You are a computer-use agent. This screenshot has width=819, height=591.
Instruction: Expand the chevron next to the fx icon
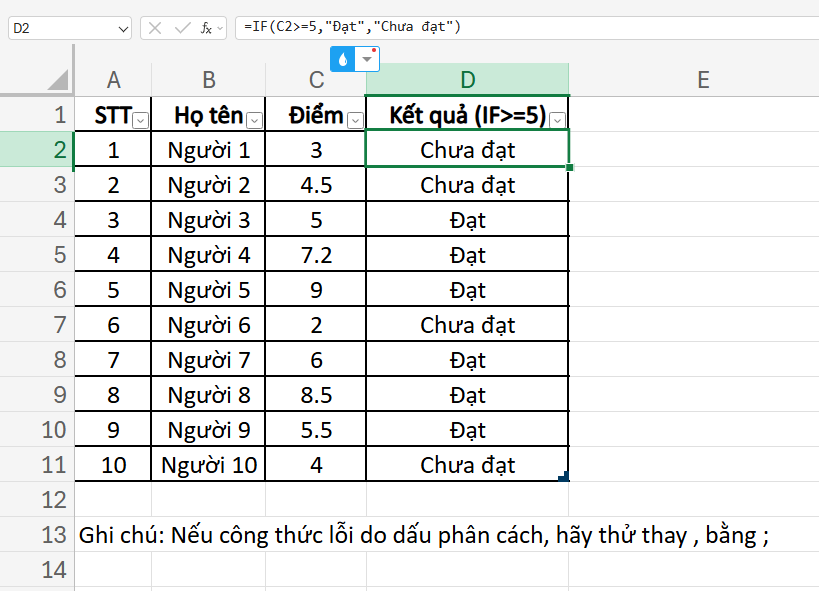tap(220, 28)
